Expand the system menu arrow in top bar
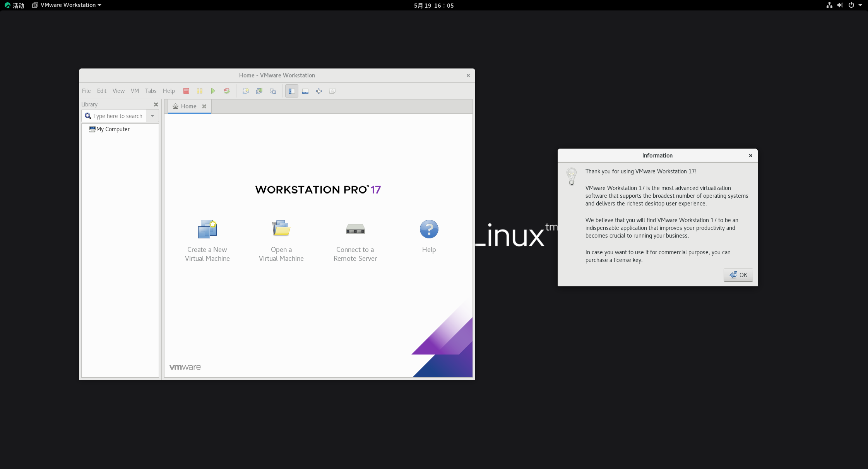 click(860, 5)
